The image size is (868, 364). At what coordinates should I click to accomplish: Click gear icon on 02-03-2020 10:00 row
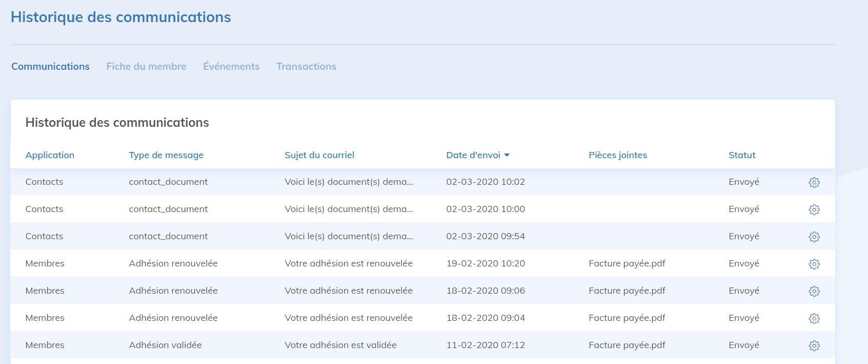click(814, 209)
